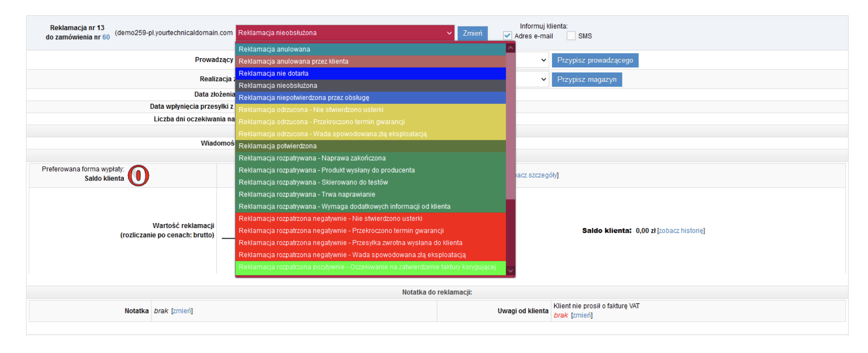
Task: Choose Rozpatrzona negatywnie - Przesyłka zwrotna wysłana do klienta
Action: 370,243
